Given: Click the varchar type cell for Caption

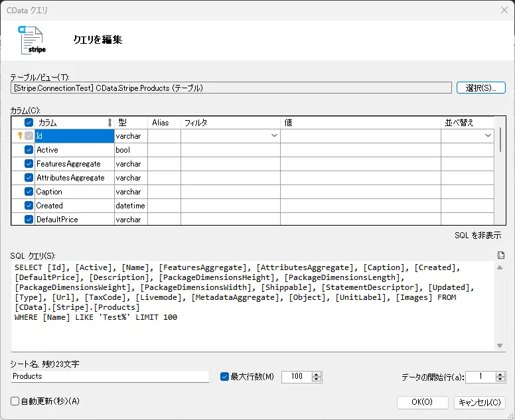Looking at the screenshot, I should tap(131, 192).
